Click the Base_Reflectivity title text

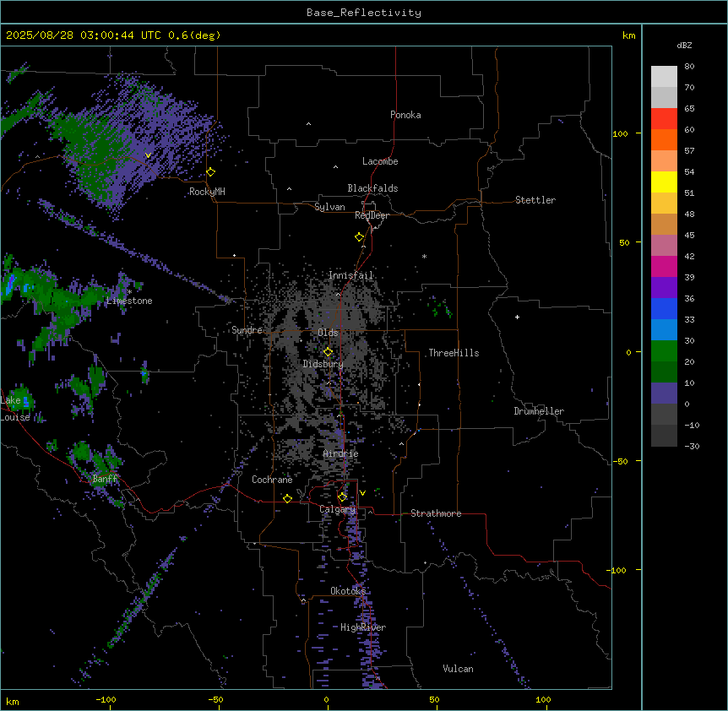[x=364, y=13]
